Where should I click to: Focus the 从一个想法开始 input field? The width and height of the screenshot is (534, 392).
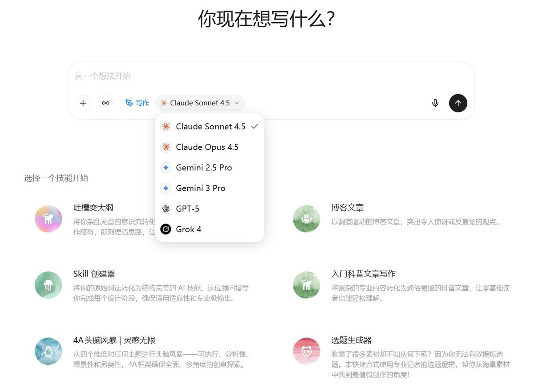(x=271, y=76)
